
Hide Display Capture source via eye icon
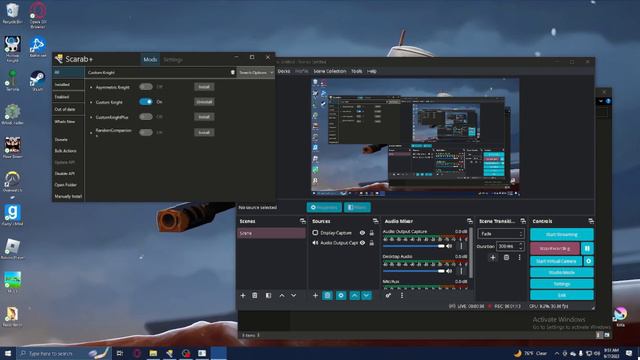[362, 233]
